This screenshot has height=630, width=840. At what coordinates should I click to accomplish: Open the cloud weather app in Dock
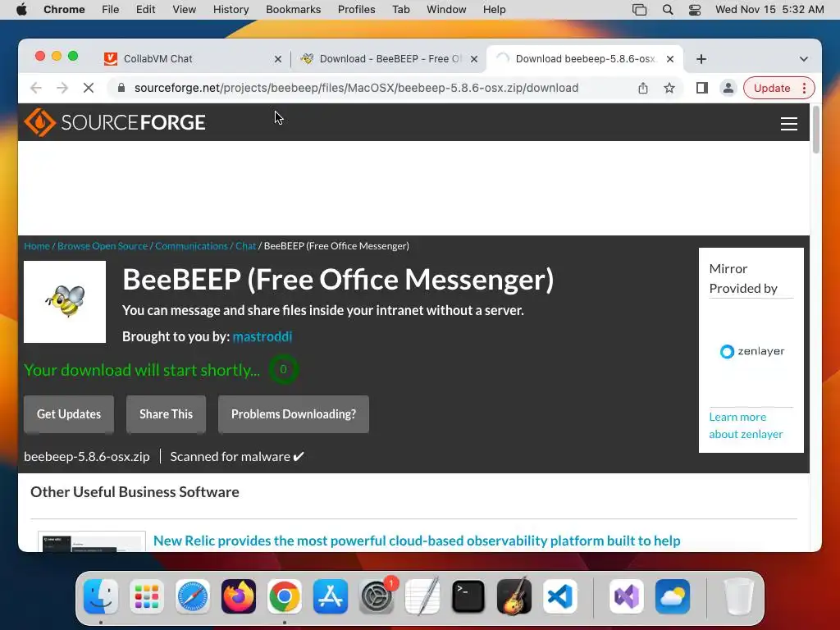click(673, 596)
